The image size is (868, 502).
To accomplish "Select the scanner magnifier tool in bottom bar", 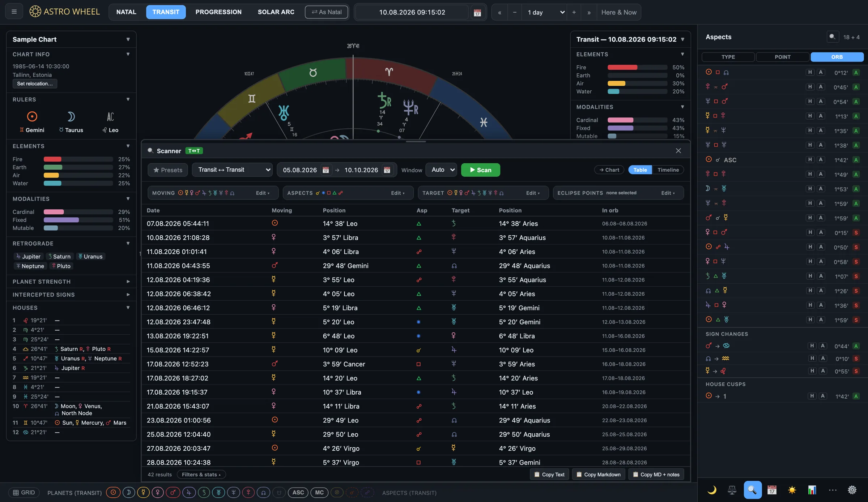I will point(752,490).
